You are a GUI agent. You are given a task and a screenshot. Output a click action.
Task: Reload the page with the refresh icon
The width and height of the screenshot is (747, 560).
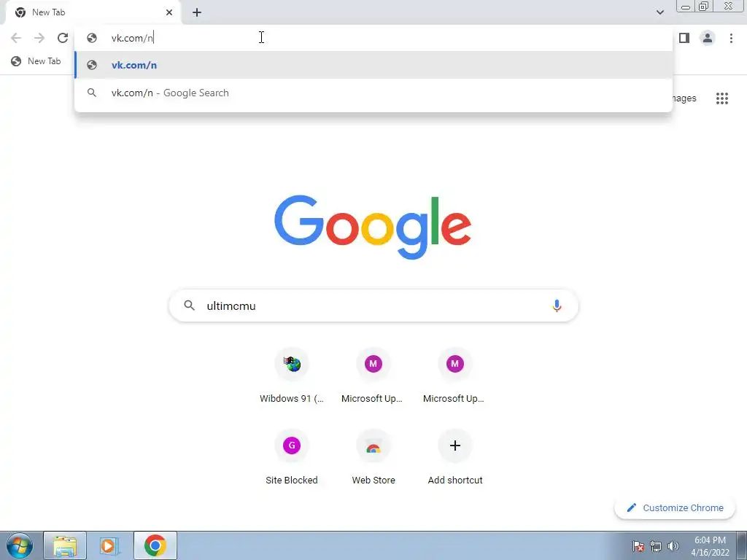coord(63,38)
